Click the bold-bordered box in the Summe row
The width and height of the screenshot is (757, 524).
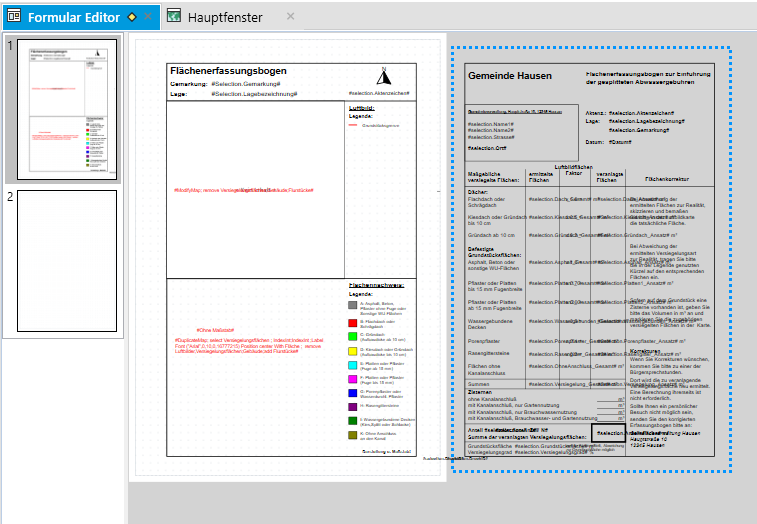pos(608,433)
